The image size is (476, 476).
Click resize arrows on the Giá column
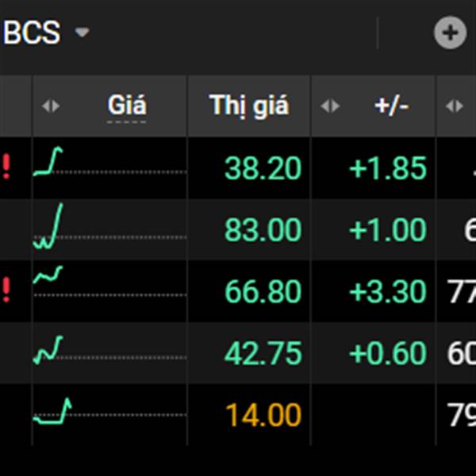(50, 106)
